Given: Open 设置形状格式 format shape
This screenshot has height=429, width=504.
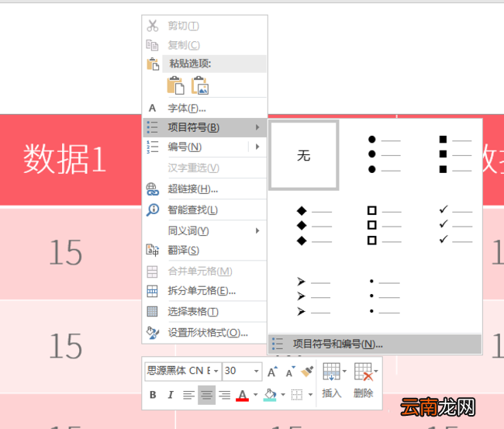Looking at the screenshot, I should click(205, 333).
